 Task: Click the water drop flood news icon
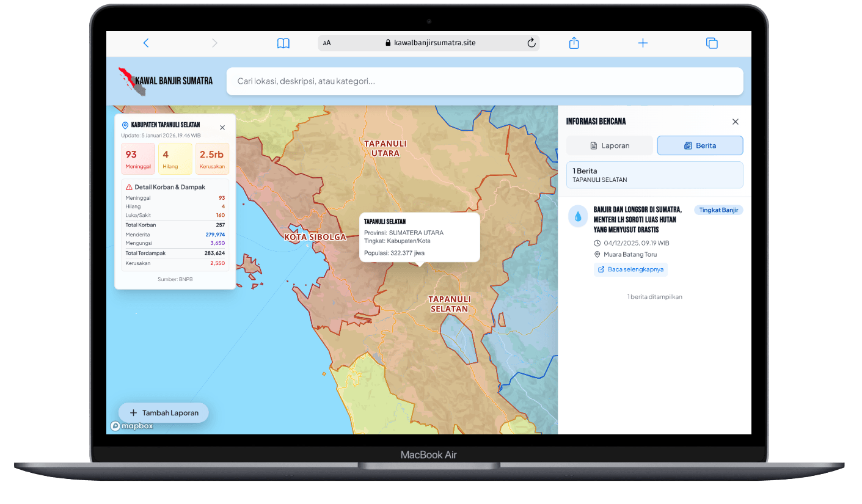tap(577, 216)
